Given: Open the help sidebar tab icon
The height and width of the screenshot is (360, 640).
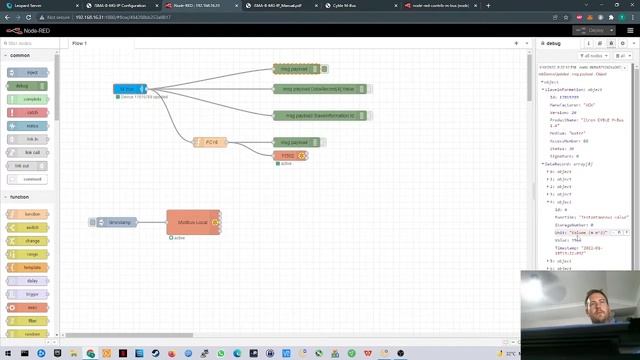Looking at the screenshot, I should pyautogui.click(x=600, y=43).
